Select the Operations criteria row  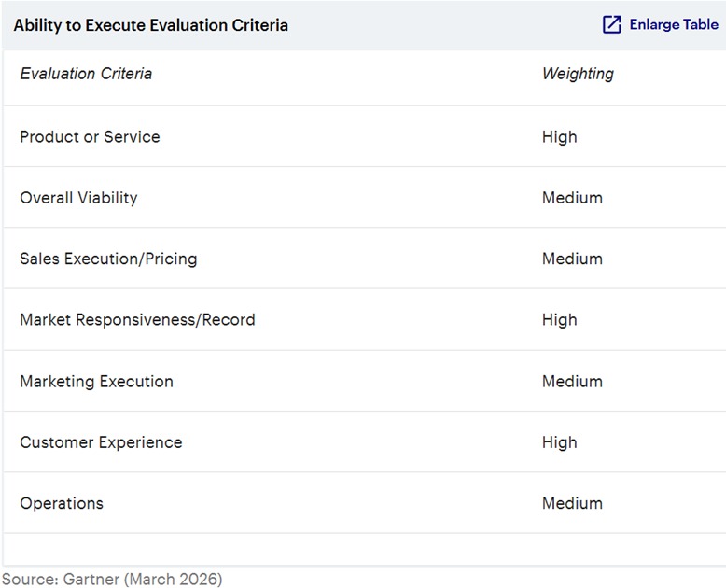coord(62,503)
